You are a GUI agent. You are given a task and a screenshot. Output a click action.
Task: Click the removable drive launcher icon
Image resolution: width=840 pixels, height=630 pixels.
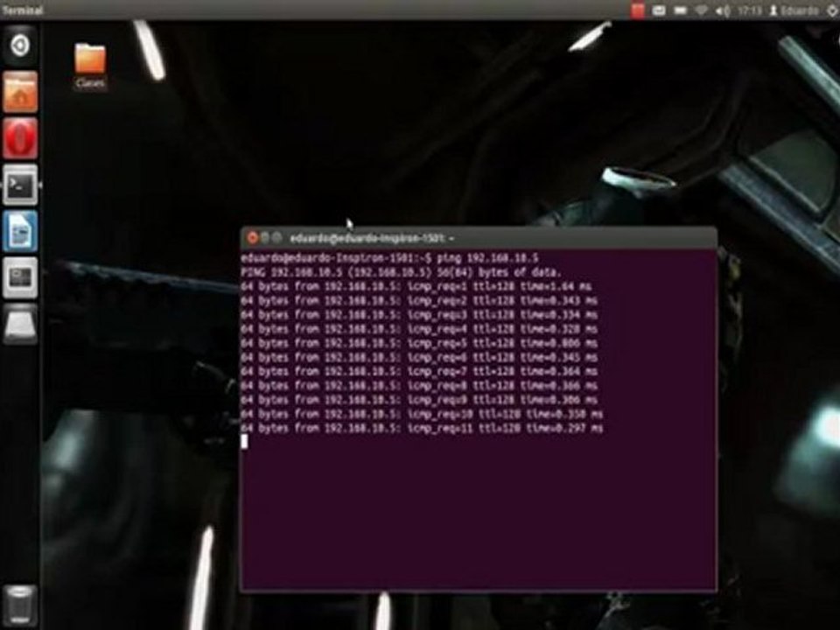point(20,324)
